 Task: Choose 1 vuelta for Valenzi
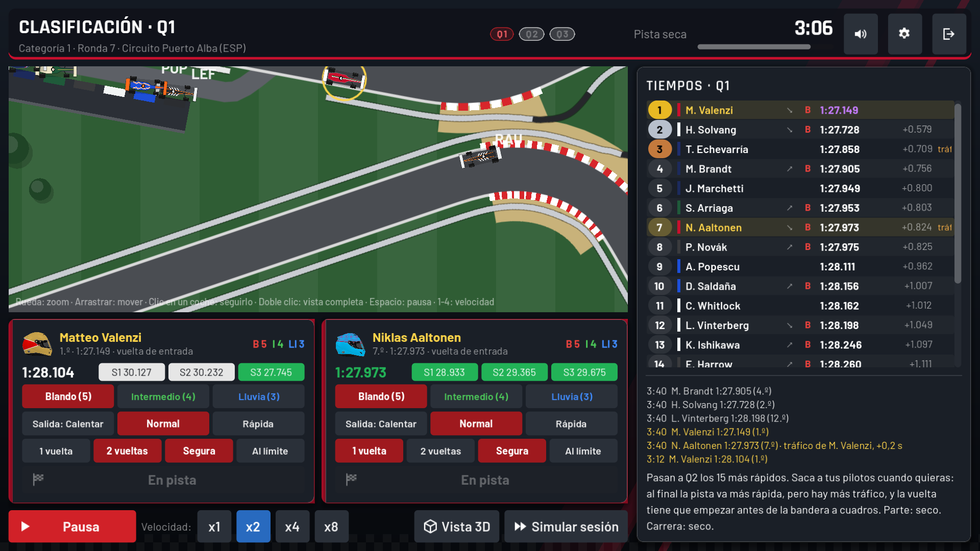(x=56, y=451)
